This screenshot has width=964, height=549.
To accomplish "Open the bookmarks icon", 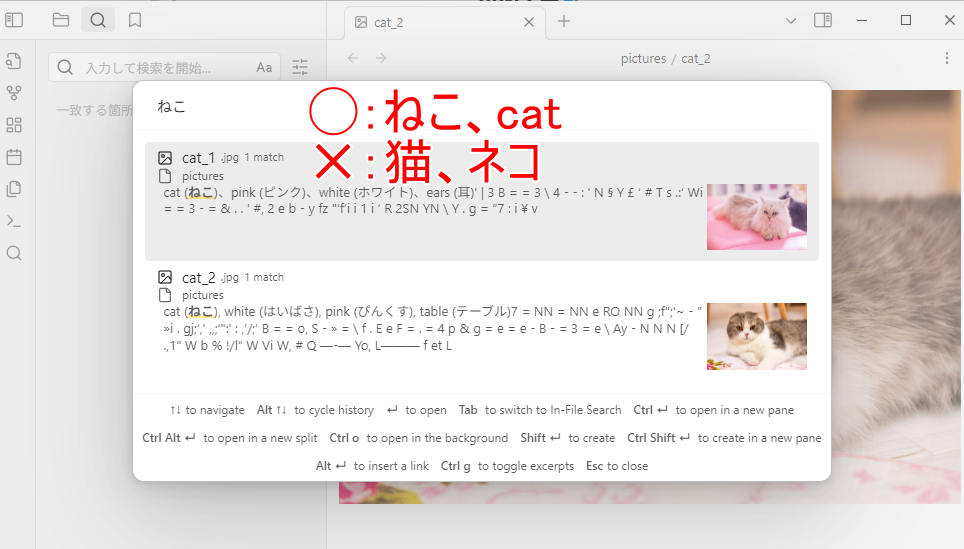I will pyautogui.click(x=135, y=20).
